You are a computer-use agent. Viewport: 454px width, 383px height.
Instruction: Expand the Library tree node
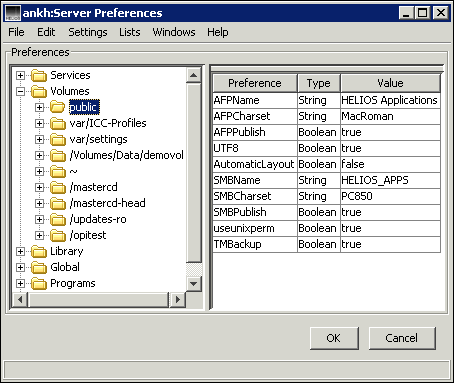pyautogui.click(x=20, y=251)
